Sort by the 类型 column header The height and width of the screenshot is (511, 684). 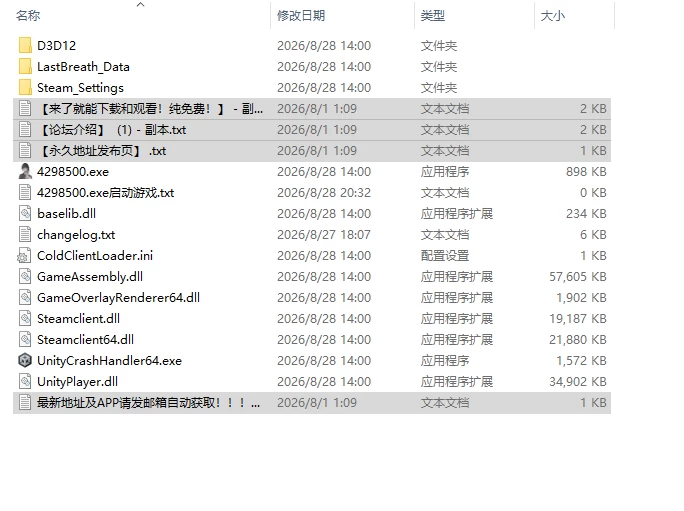pos(433,16)
